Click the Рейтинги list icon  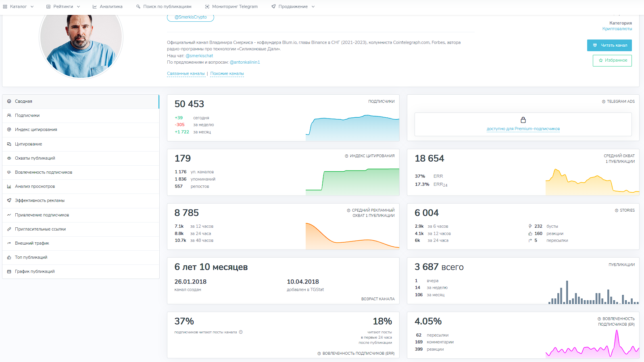[48, 6]
